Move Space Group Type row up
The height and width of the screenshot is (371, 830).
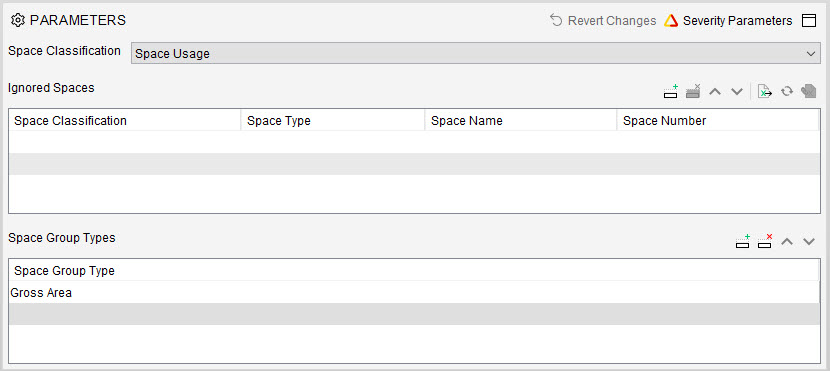point(787,241)
